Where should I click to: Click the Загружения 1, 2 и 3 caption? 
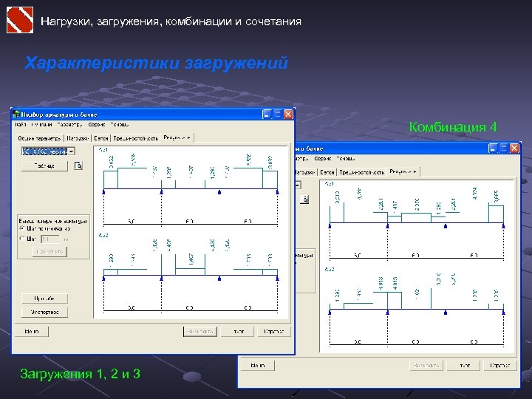click(x=80, y=374)
